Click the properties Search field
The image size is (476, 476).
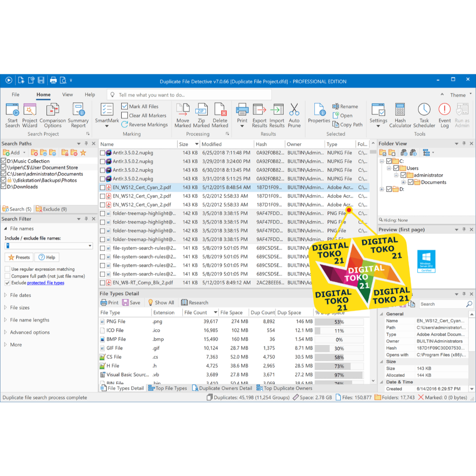446,304
